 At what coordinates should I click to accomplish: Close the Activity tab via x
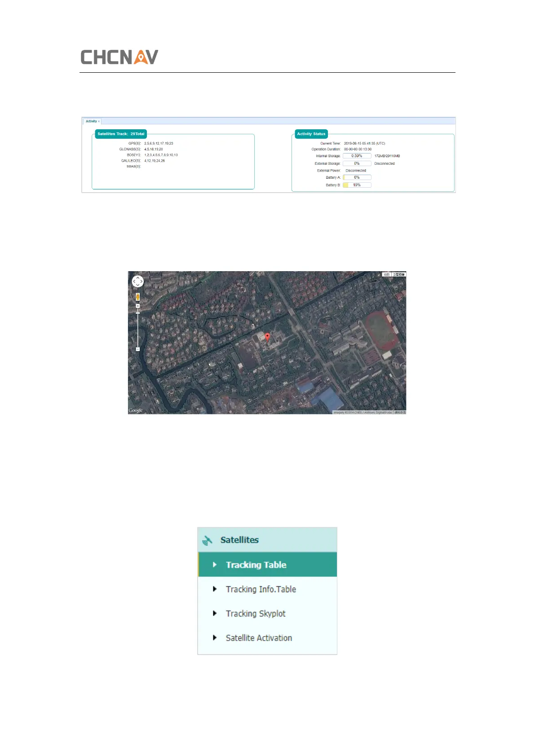99,121
